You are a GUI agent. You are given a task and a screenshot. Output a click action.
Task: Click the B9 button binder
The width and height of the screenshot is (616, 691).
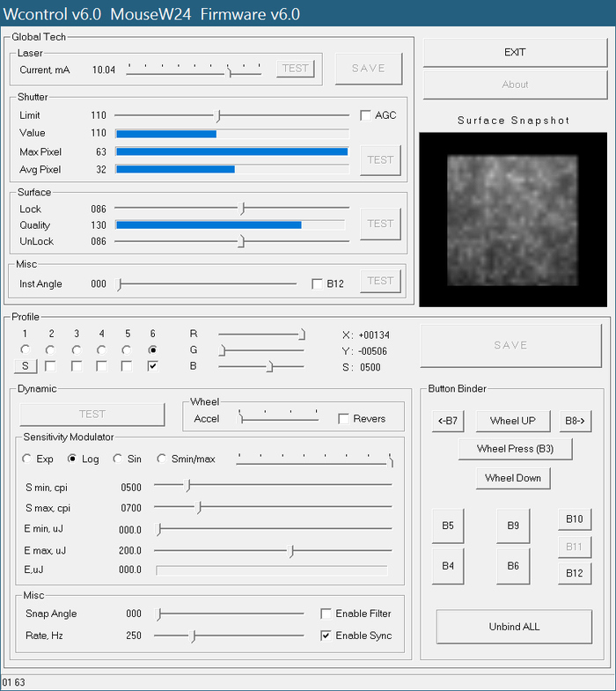coord(513,526)
